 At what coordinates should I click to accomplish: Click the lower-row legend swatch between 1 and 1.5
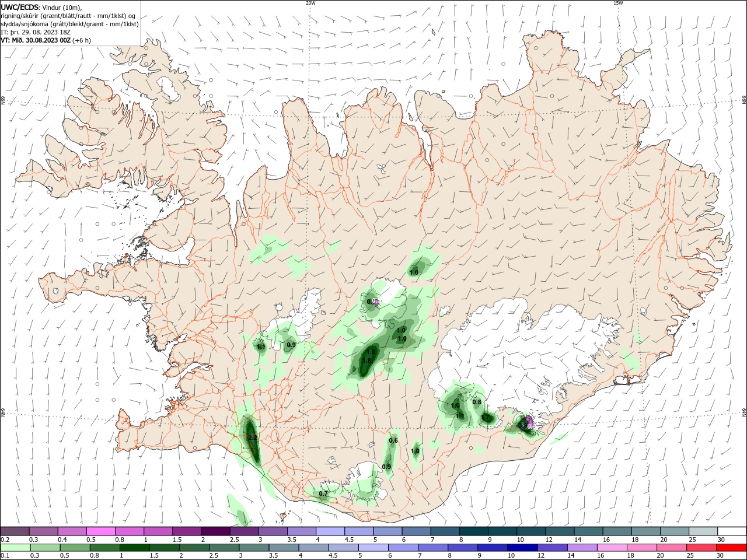click(134, 548)
